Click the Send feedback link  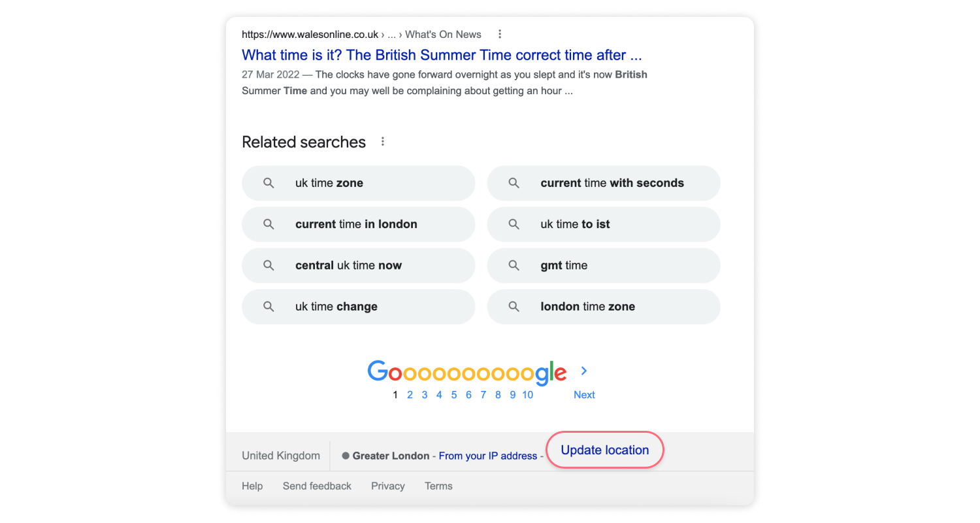317,486
